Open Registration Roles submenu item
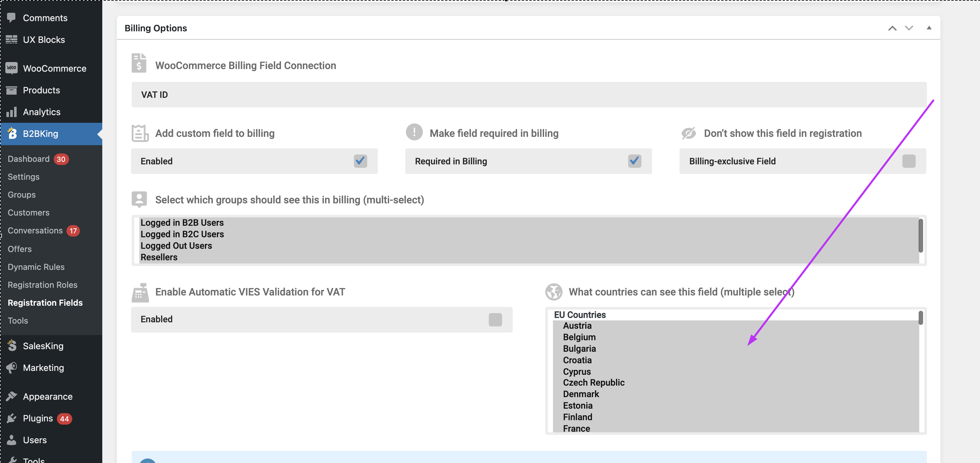Image resolution: width=980 pixels, height=463 pixels. 43,285
